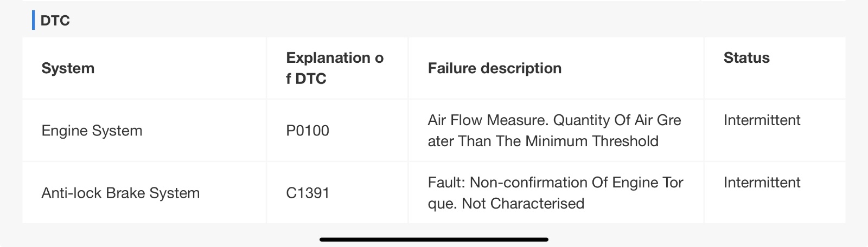Viewport: 868px width, 247px height.
Task: Click 'Air Flow Measure.' at start of description
Action: click(488, 120)
